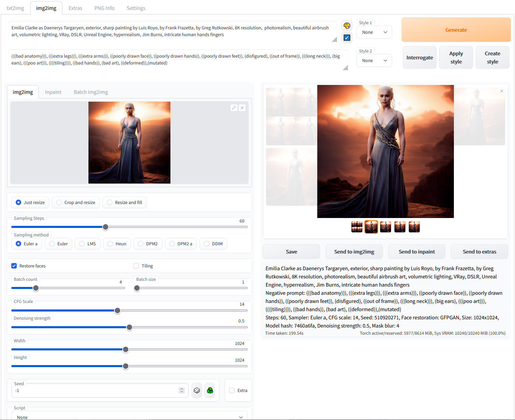Screen dimensions: 515x420
Task: Remove the input image with the X icon
Action: coord(242,108)
